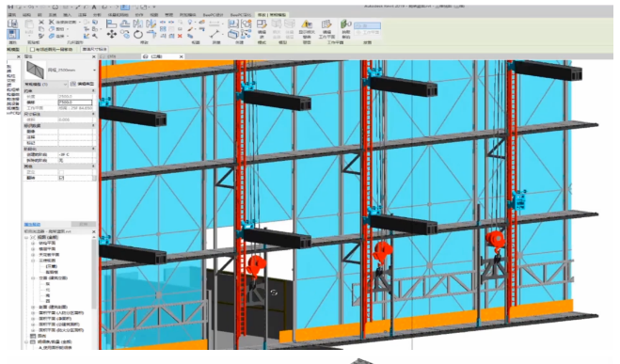
Task: Collapse the 约束 section in Properties
Action: coord(94,91)
